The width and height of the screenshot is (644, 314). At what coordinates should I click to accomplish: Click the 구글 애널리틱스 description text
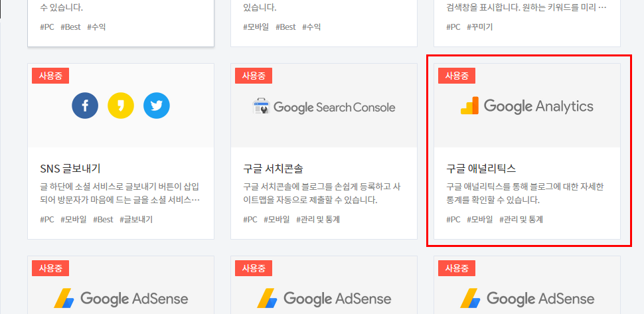525,194
